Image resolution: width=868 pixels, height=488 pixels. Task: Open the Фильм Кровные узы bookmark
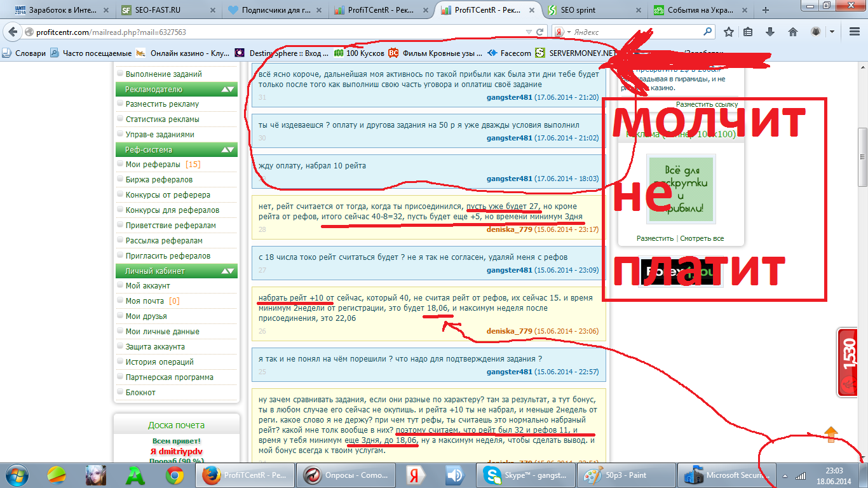click(435, 53)
